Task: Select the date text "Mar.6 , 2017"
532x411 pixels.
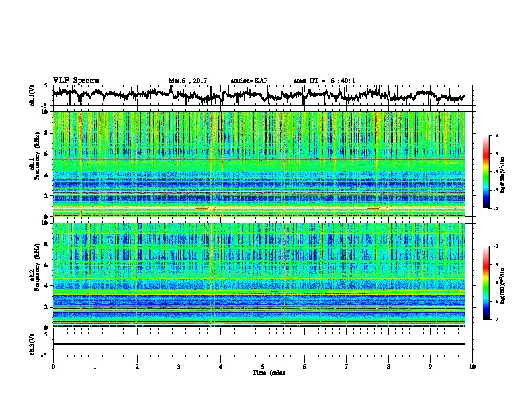Action: point(187,81)
